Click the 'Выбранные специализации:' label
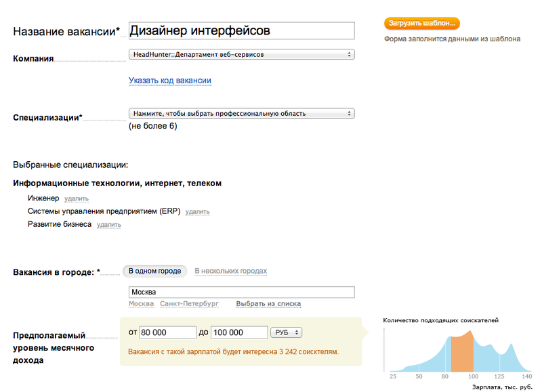 coord(70,165)
